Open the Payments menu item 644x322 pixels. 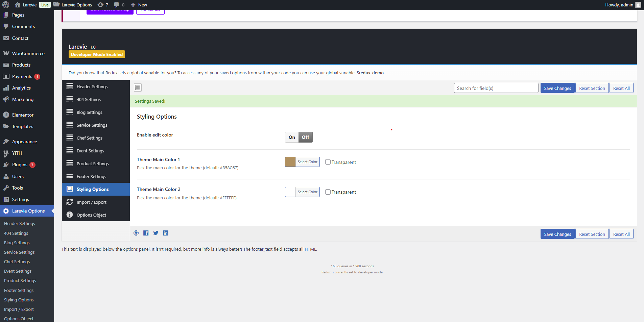[x=27, y=76]
